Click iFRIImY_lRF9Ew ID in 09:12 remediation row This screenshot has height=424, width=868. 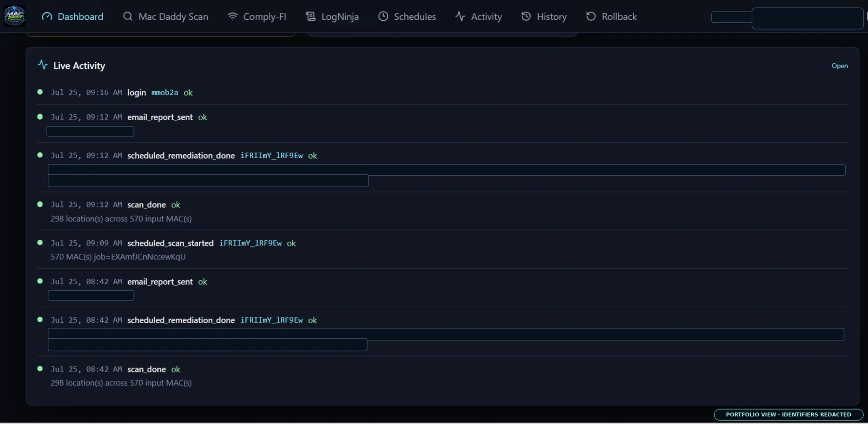coord(271,156)
